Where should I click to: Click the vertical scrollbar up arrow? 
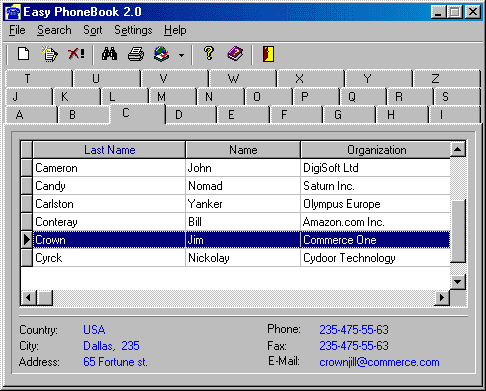point(458,149)
